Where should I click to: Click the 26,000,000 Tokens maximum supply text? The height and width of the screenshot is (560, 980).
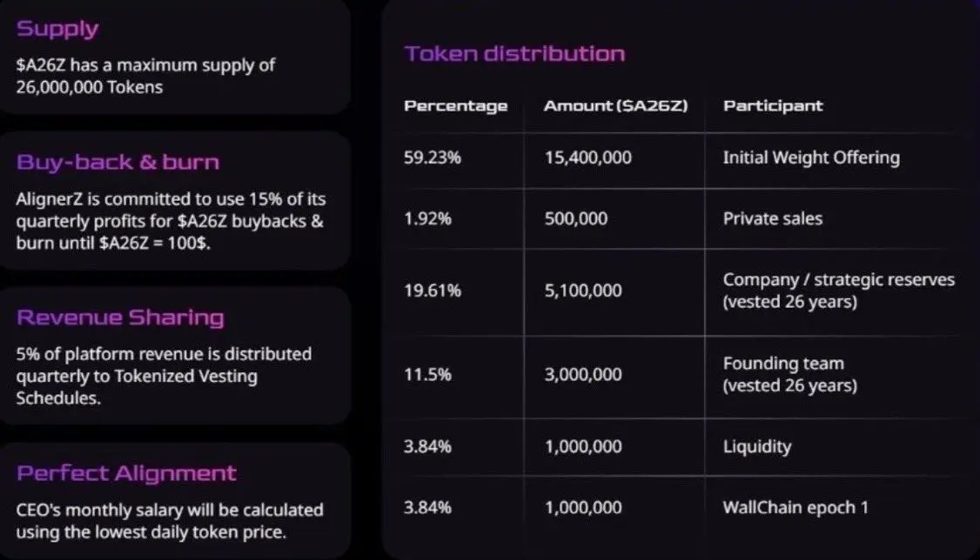89,87
